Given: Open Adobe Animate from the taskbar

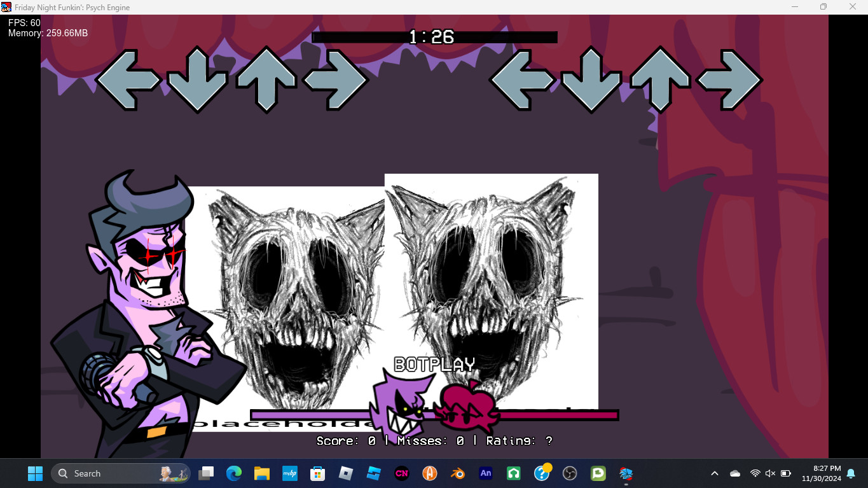Looking at the screenshot, I should (x=486, y=473).
